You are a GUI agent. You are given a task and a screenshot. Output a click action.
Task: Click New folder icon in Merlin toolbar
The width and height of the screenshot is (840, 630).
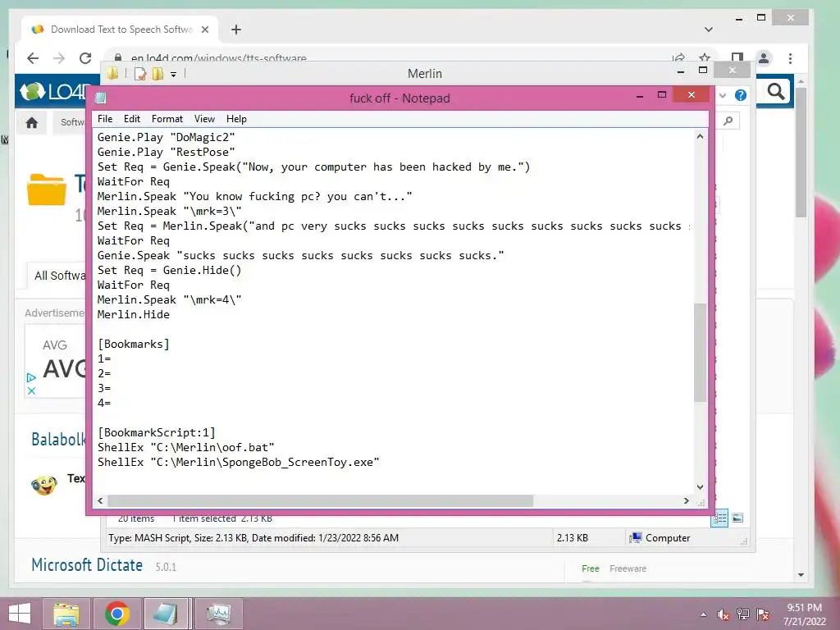coord(157,74)
